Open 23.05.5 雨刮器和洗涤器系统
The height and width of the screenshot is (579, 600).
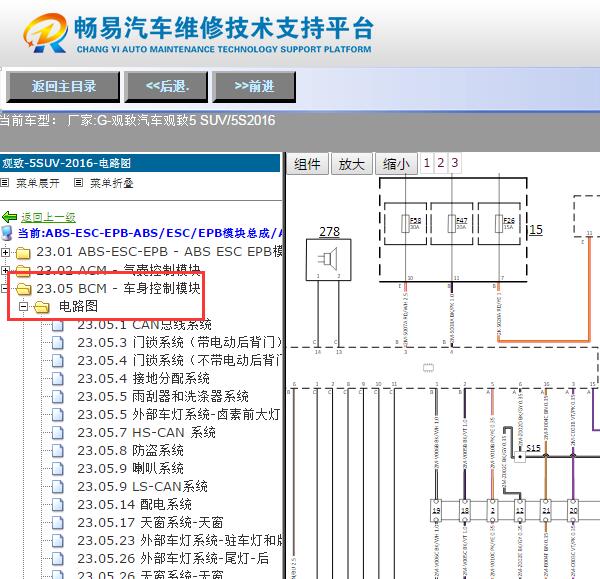click(x=163, y=396)
